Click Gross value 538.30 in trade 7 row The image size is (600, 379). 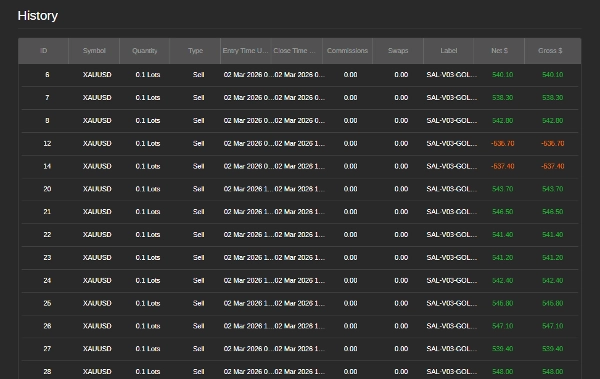(553, 98)
